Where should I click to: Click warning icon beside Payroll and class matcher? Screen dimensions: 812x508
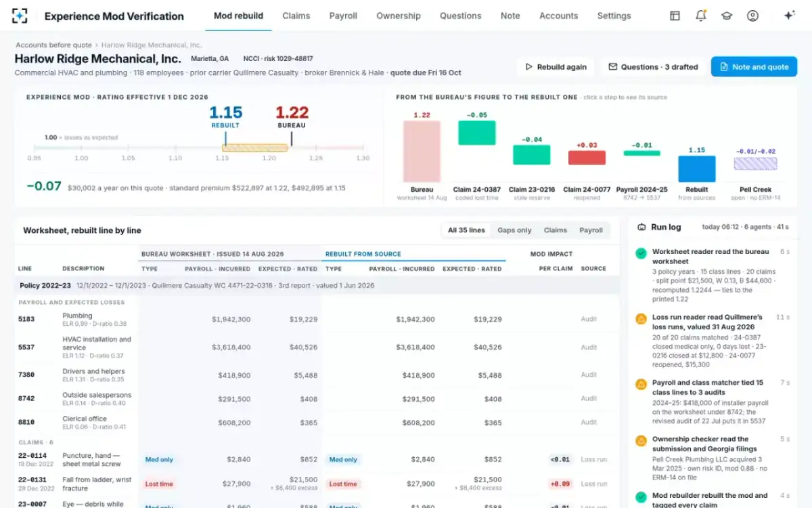point(641,384)
